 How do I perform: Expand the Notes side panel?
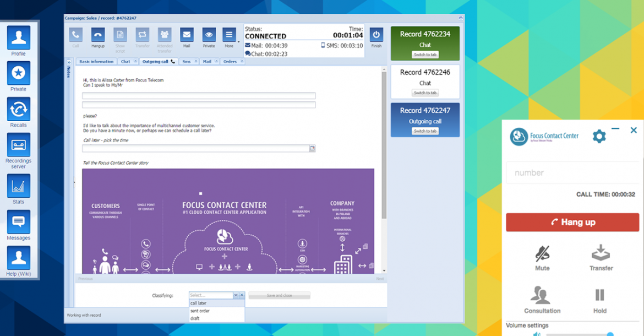tap(69, 62)
